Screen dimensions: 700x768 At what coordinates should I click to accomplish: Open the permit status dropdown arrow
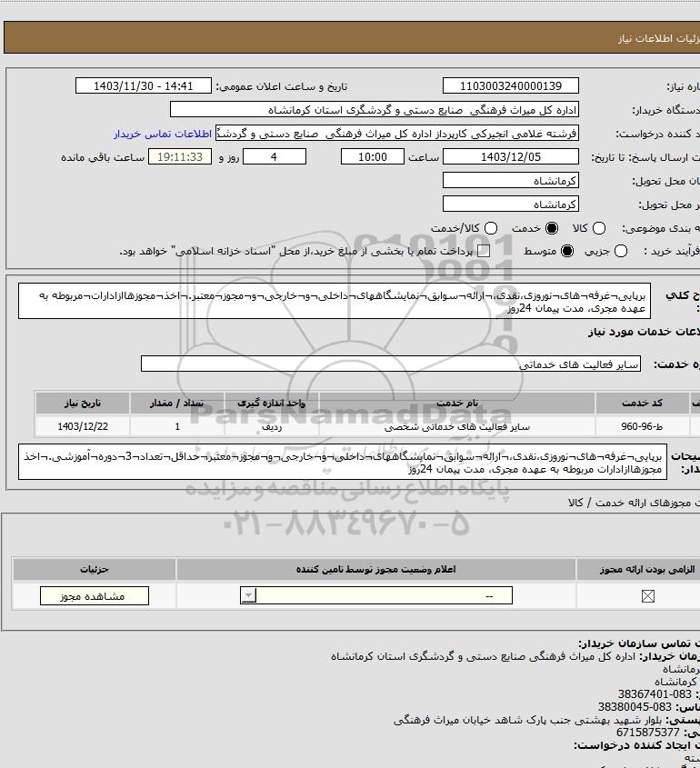click(x=248, y=595)
